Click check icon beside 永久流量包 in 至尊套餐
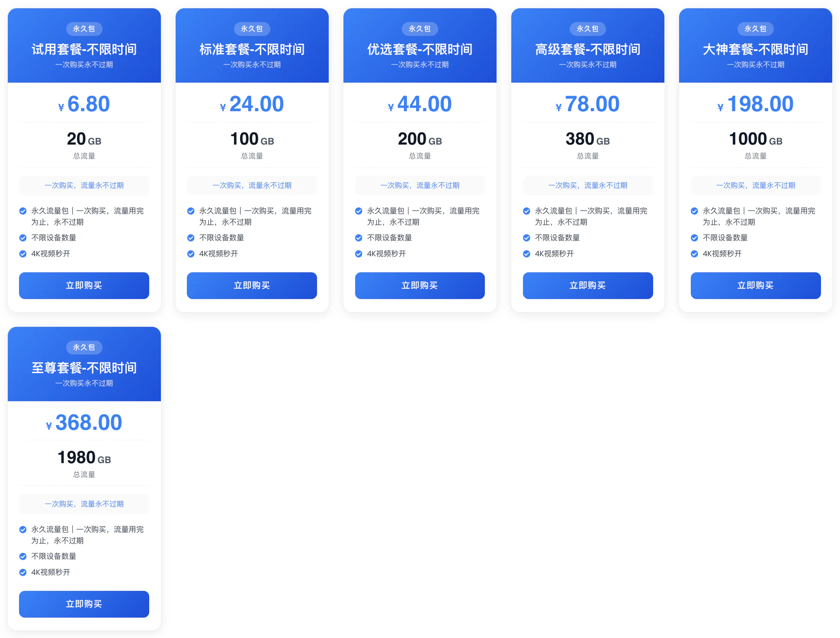Viewport: 840px width, 638px height. pyautogui.click(x=23, y=529)
